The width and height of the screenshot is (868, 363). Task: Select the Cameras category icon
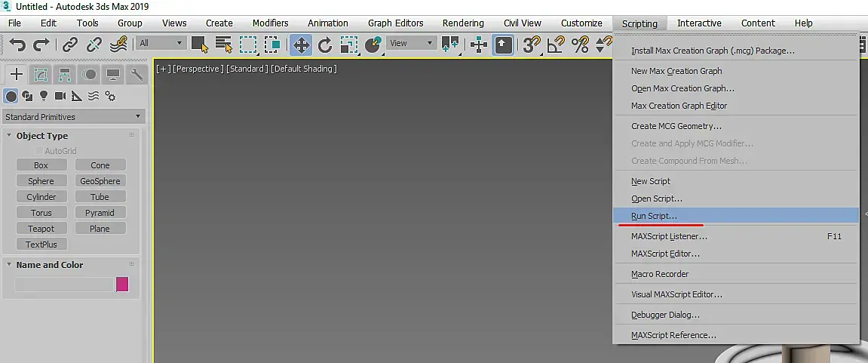point(60,97)
